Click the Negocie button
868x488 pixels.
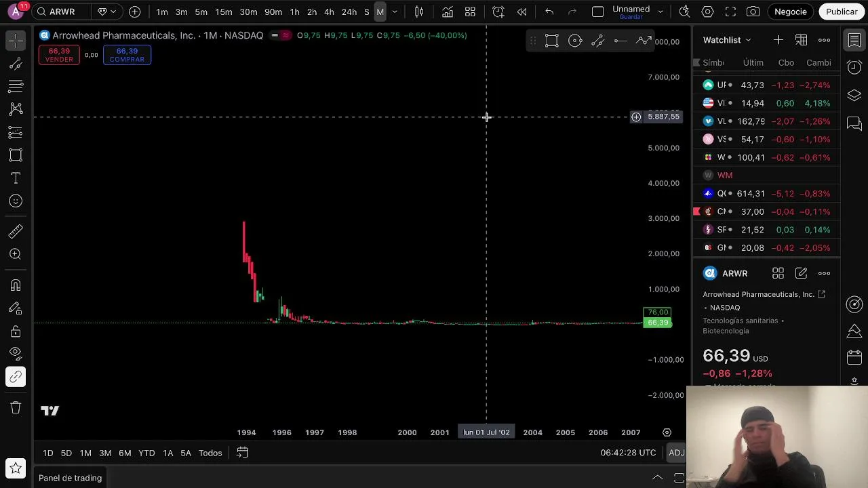tap(791, 12)
